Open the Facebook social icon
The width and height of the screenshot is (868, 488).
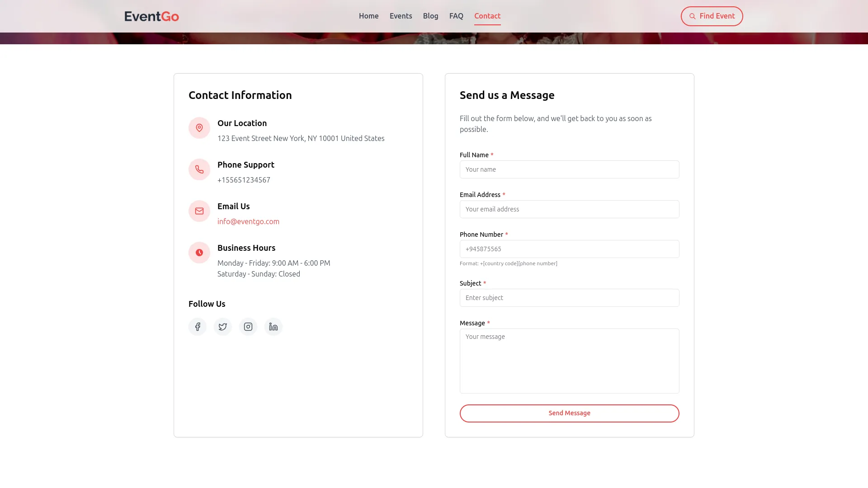pyautogui.click(x=198, y=327)
